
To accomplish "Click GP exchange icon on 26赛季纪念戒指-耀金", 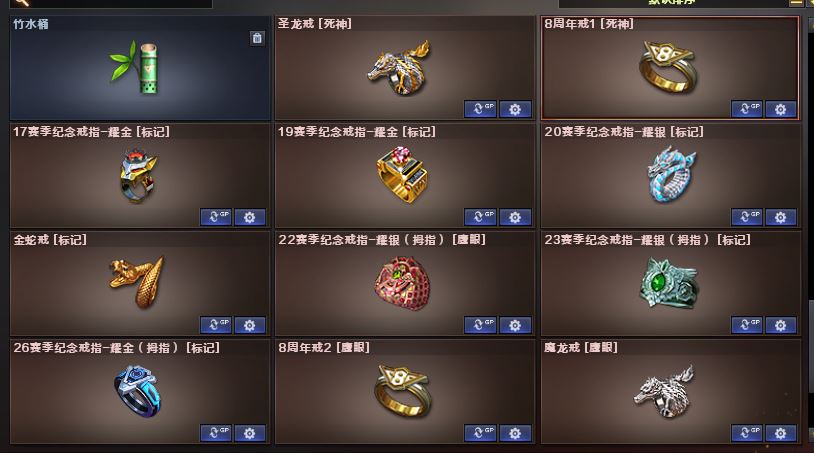I will pos(215,433).
